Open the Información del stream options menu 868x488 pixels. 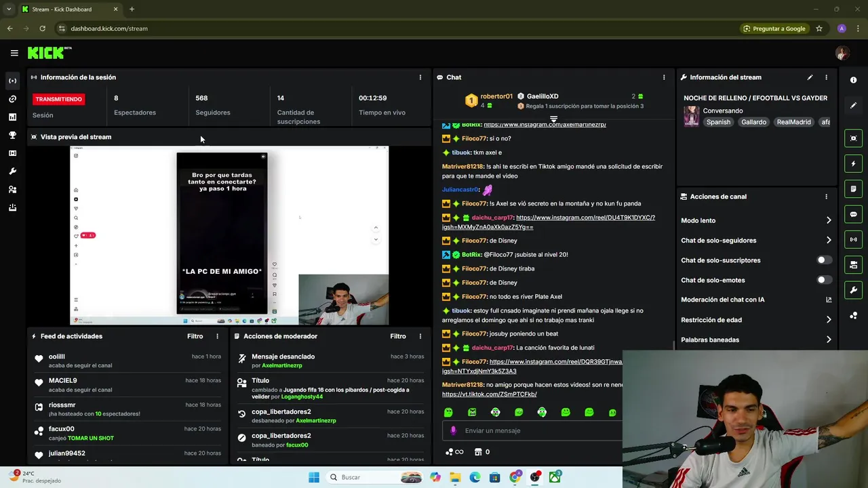(x=826, y=77)
